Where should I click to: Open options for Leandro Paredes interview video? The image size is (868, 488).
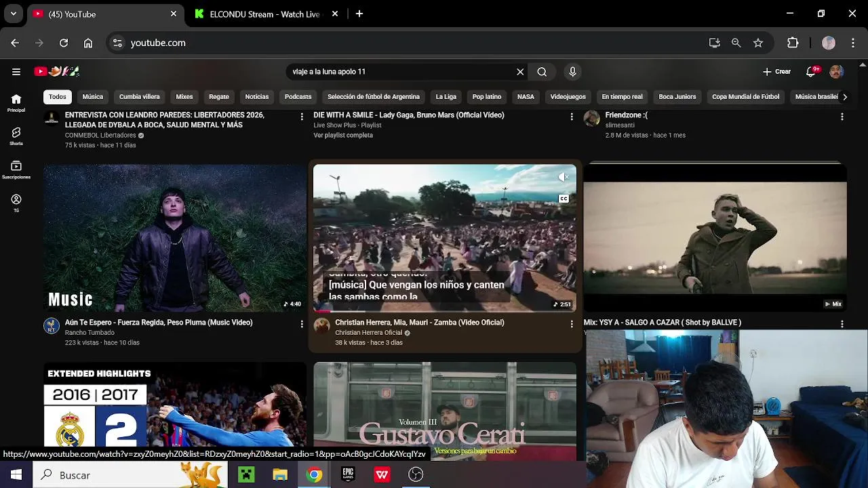[x=302, y=117]
